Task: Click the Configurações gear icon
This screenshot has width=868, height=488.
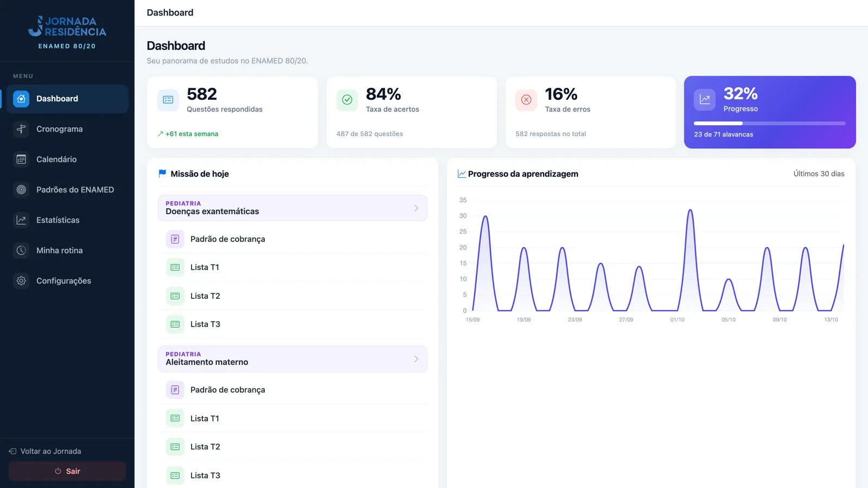Action: pyautogui.click(x=21, y=281)
